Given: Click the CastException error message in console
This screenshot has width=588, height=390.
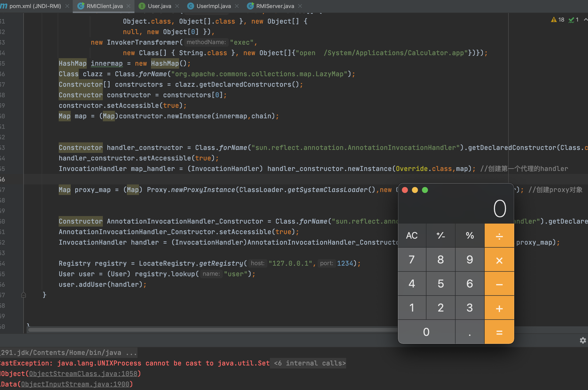Looking at the screenshot, I should pos(135,363).
